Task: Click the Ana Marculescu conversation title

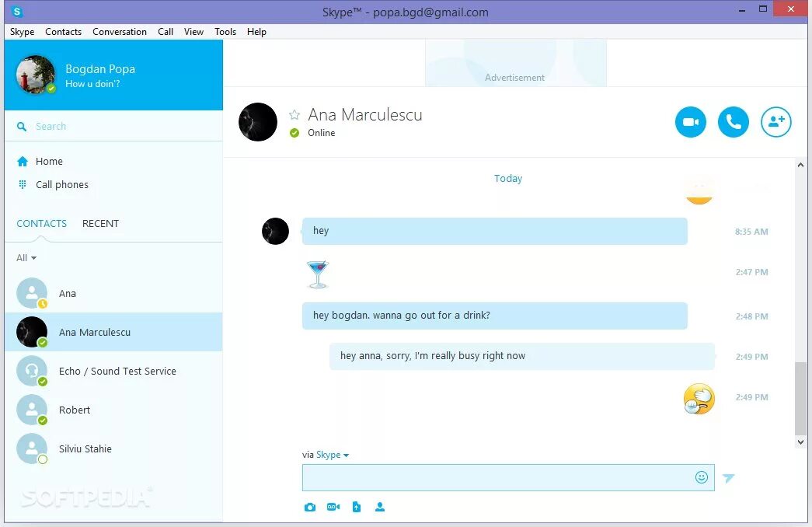Action: click(x=365, y=114)
